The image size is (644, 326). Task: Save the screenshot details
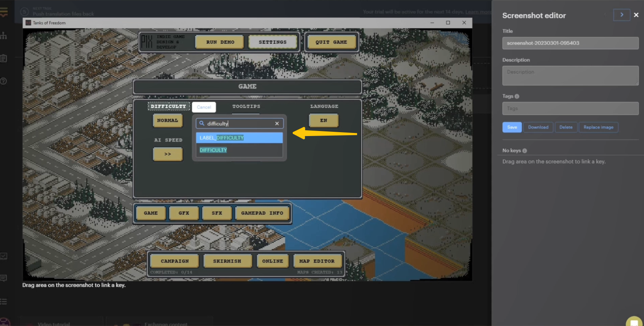click(x=512, y=127)
